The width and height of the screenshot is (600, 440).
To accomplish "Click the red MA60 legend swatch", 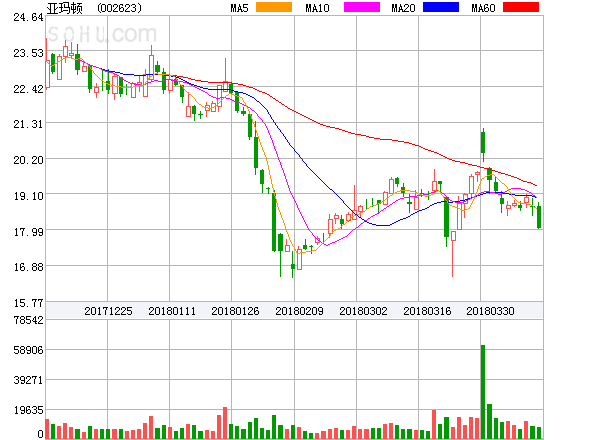I will click(x=521, y=7).
